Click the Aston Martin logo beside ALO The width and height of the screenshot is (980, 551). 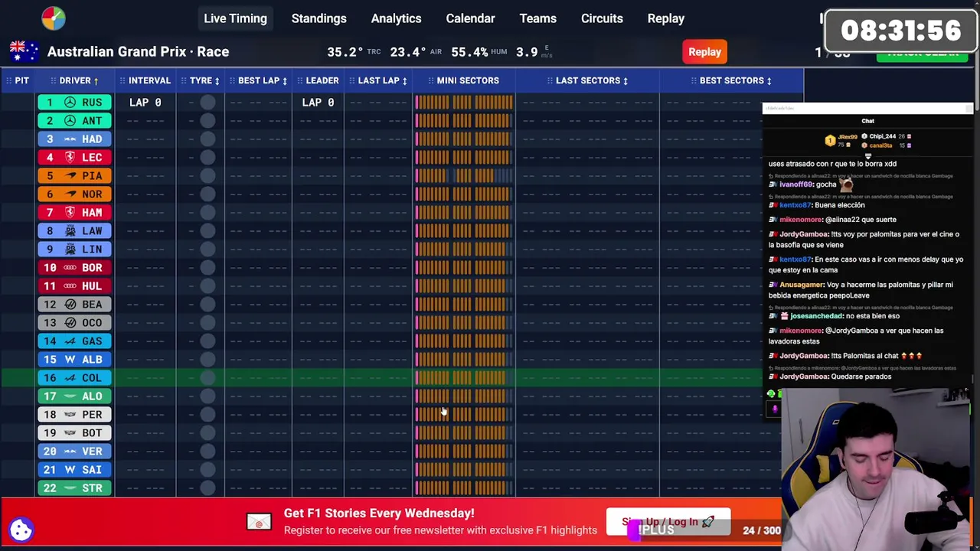click(x=70, y=396)
